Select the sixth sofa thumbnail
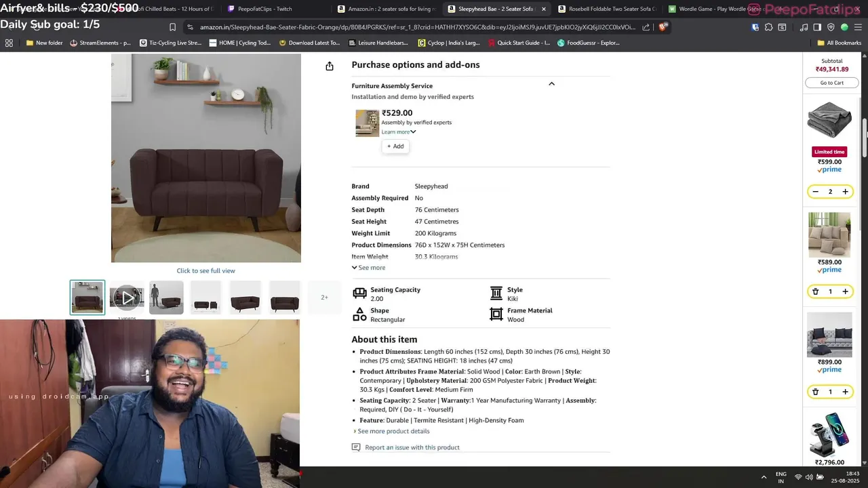The width and height of the screenshot is (868, 488). tap(285, 298)
